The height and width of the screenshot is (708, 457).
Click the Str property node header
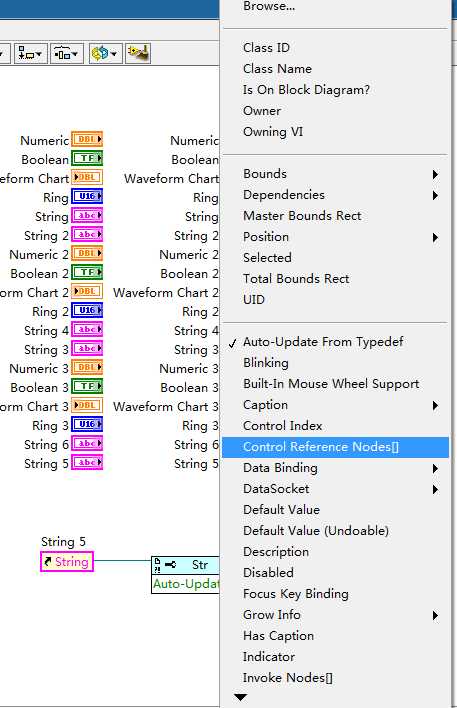(x=185, y=565)
